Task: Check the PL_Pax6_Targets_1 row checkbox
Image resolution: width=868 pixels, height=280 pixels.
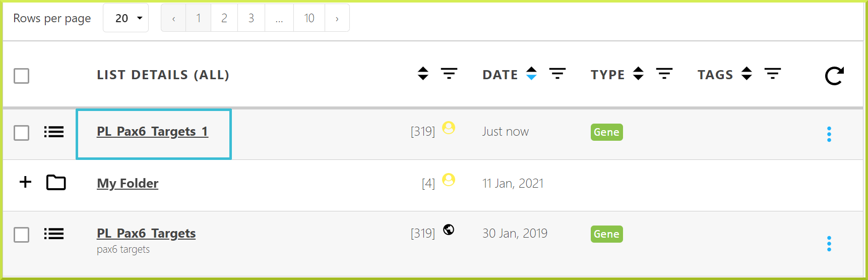Action: click(x=21, y=133)
